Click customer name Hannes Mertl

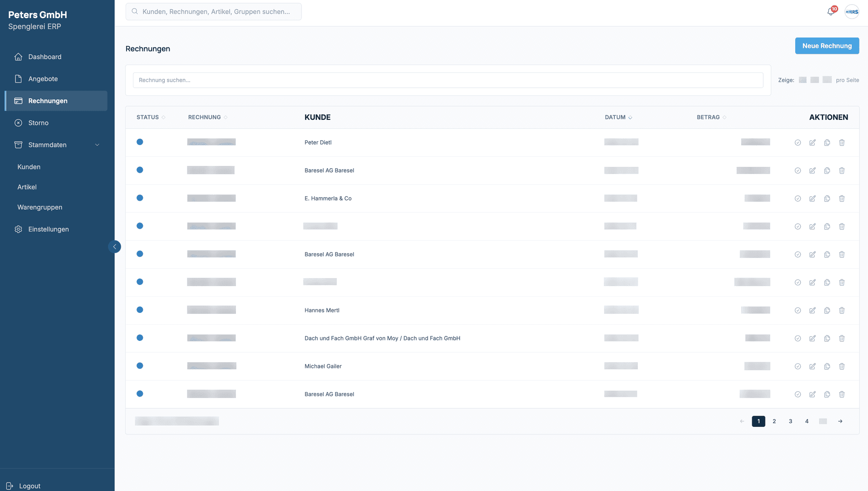(x=322, y=311)
